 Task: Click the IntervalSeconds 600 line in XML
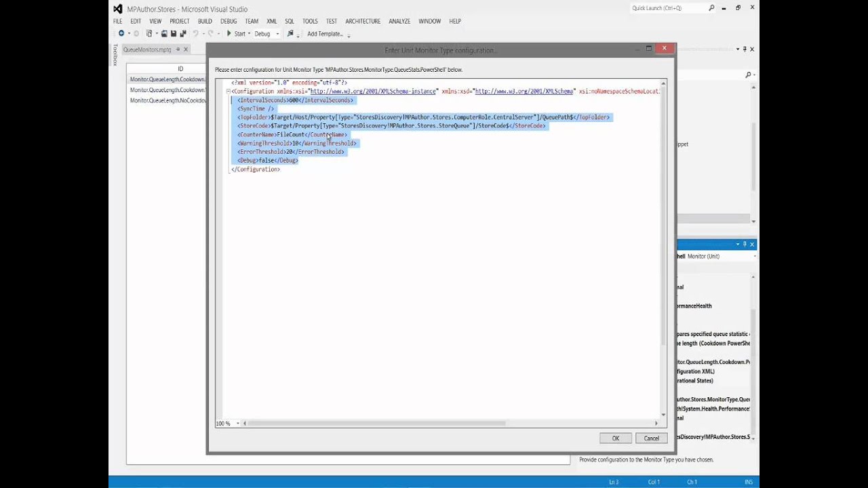click(x=295, y=100)
